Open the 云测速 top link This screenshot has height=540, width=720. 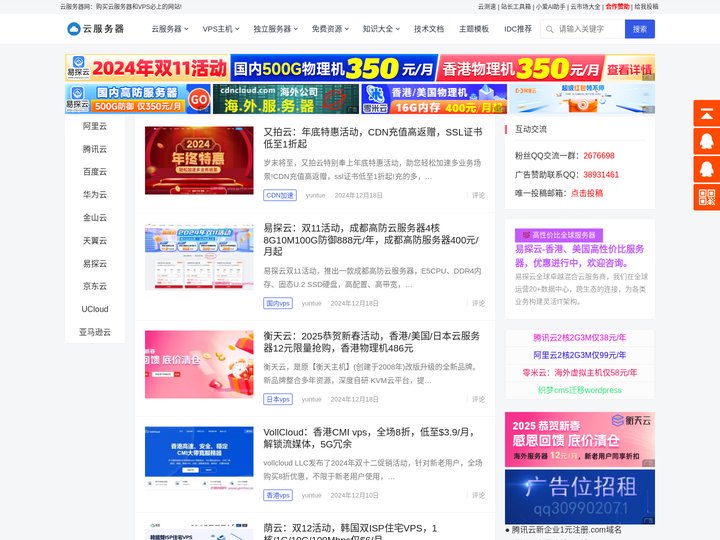[x=487, y=7]
